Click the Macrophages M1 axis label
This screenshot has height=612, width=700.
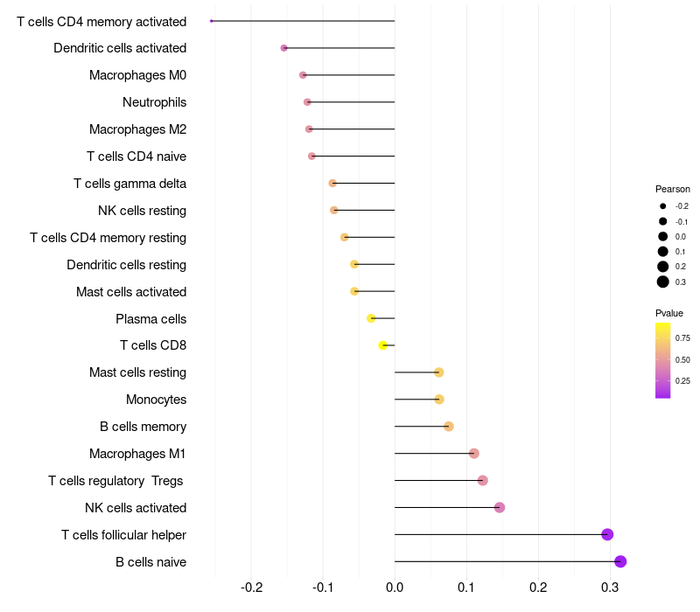(137, 454)
